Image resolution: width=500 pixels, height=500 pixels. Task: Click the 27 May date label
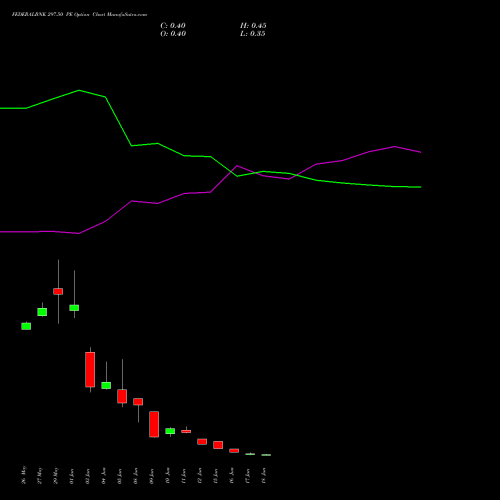(40, 475)
